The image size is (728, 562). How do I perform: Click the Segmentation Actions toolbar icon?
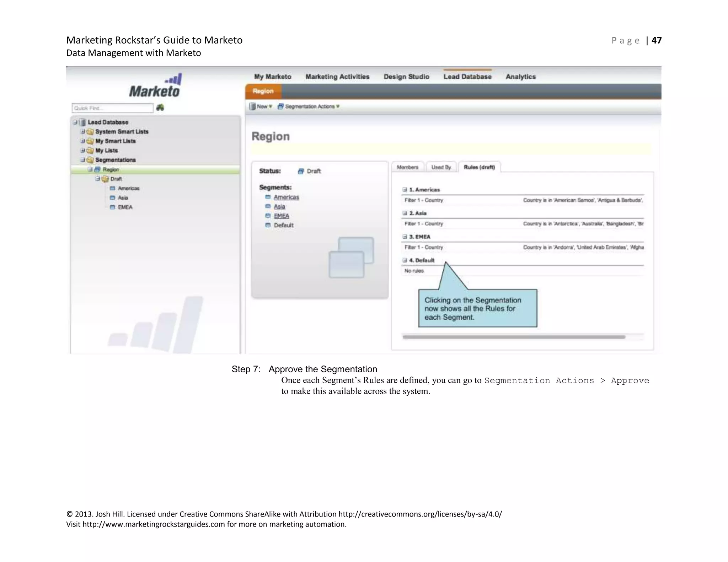click(x=280, y=106)
